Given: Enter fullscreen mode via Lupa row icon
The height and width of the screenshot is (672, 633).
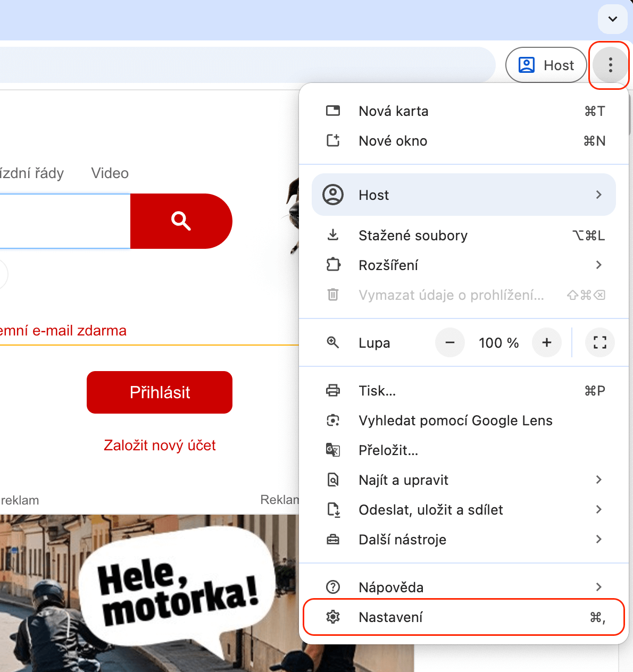Looking at the screenshot, I should point(599,343).
